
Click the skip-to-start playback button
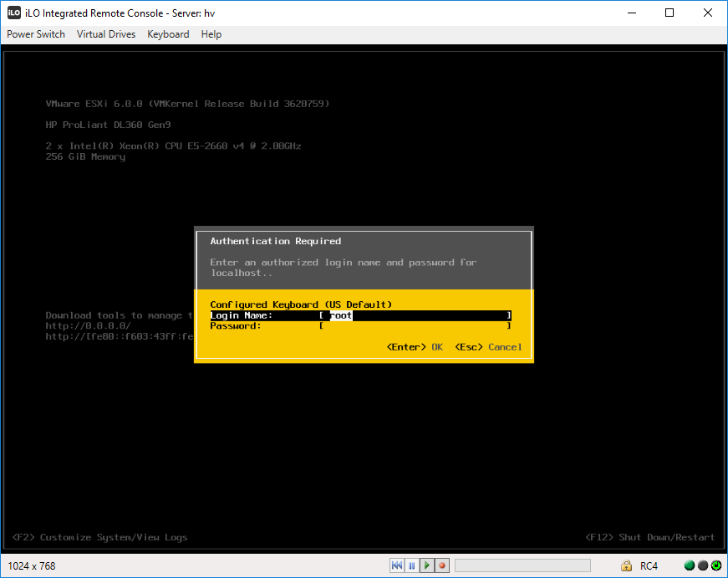397,565
